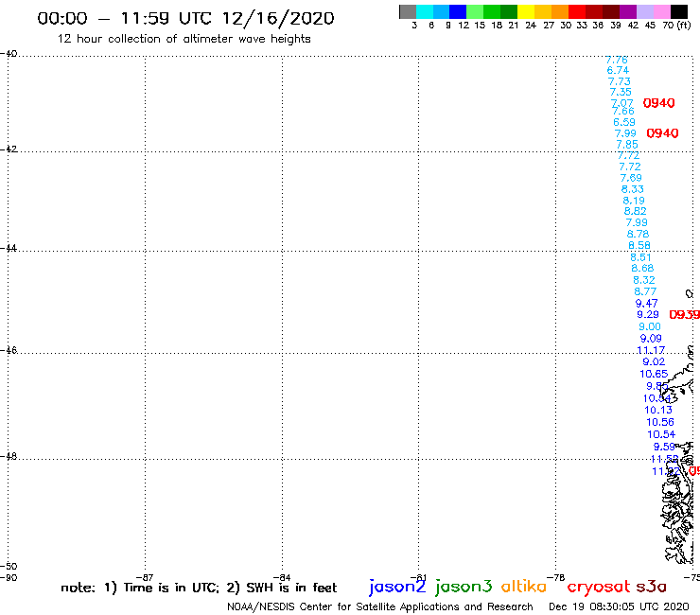Click the red 0939 time stamp
700x615 pixels.
pos(684,315)
